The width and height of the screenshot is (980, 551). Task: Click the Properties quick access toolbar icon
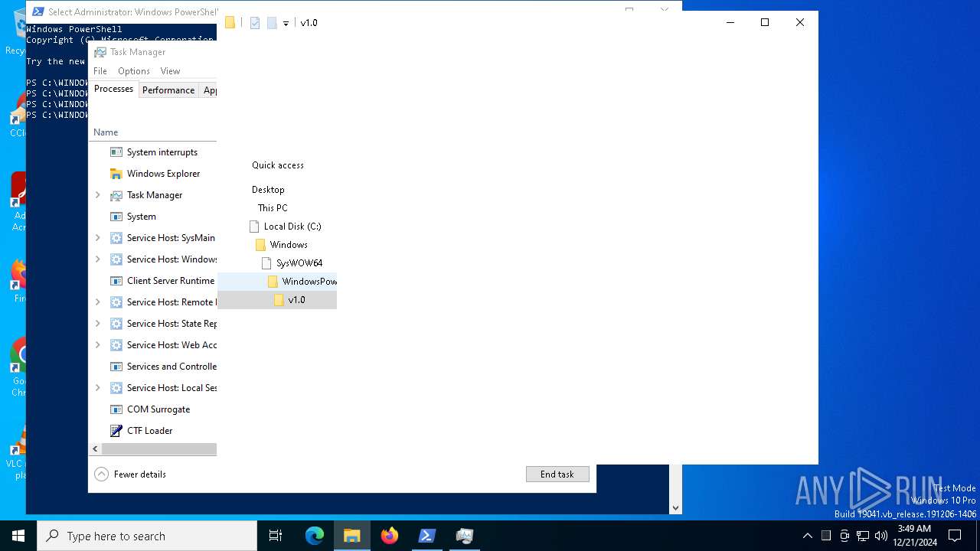tap(255, 23)
